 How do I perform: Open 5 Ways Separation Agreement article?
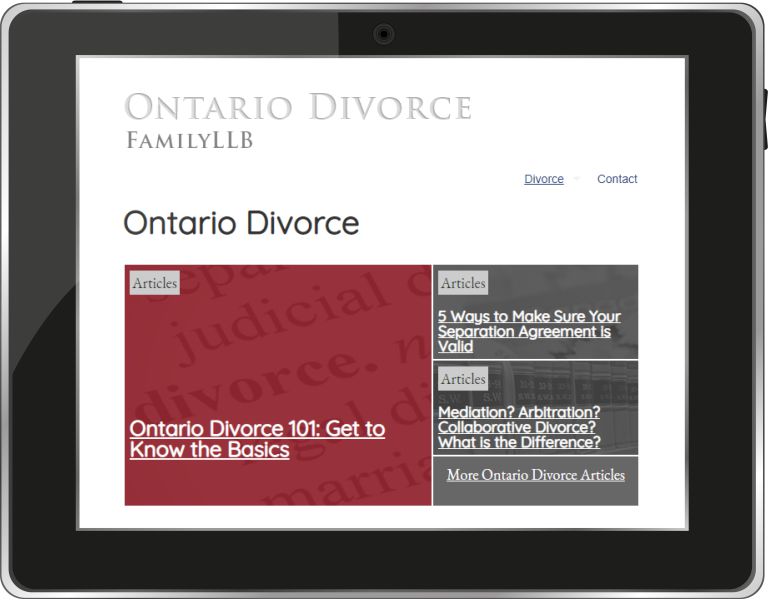[x=529, y=331]
